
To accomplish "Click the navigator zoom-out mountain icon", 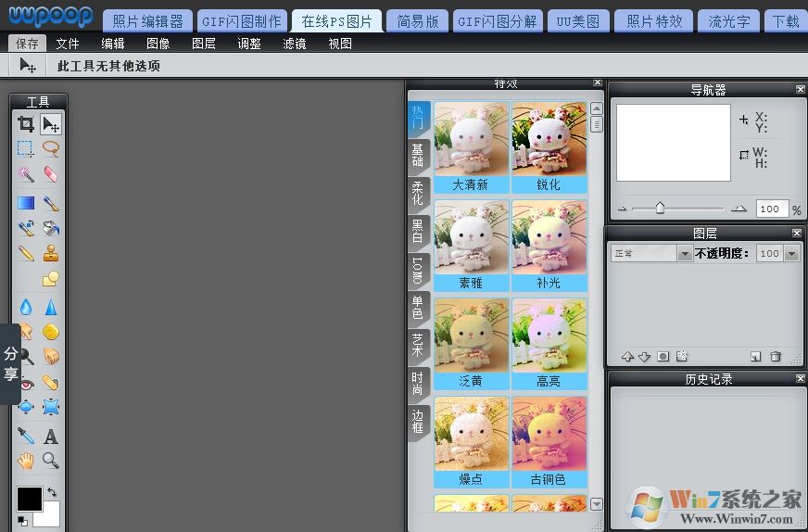I will 623,209.
